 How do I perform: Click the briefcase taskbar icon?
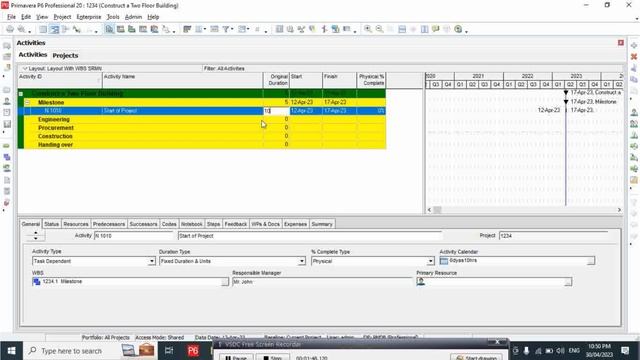pos(146,351)
